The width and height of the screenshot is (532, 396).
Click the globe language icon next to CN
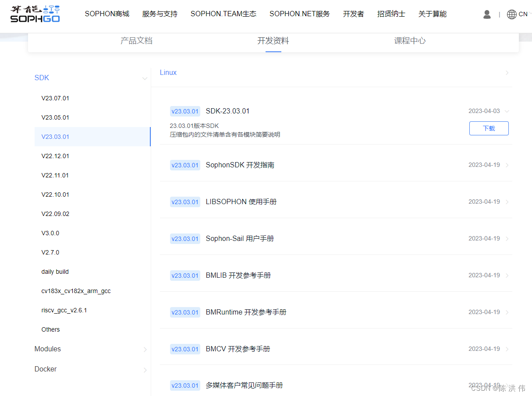click(x=511, y=14)
